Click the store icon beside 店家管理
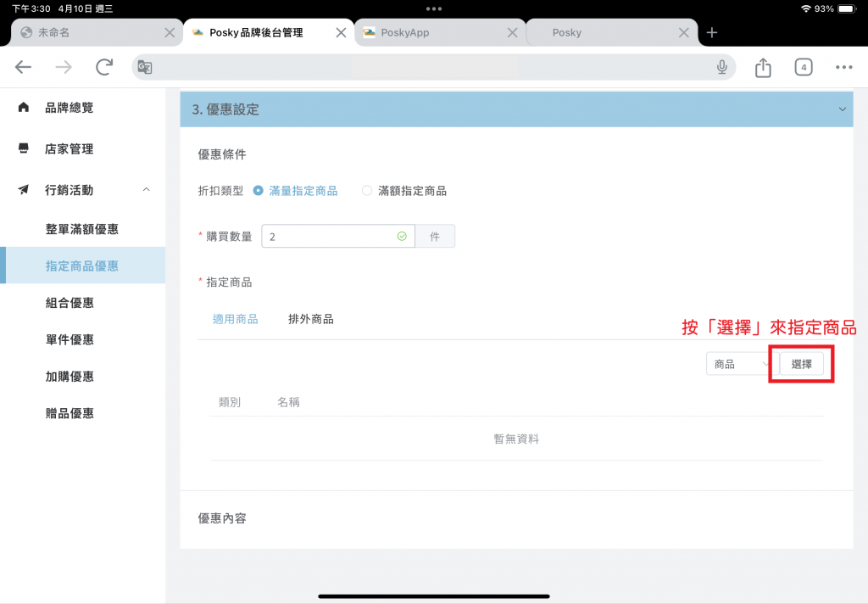This screenshot has width=868, height=604. click(x=23, y=148)
